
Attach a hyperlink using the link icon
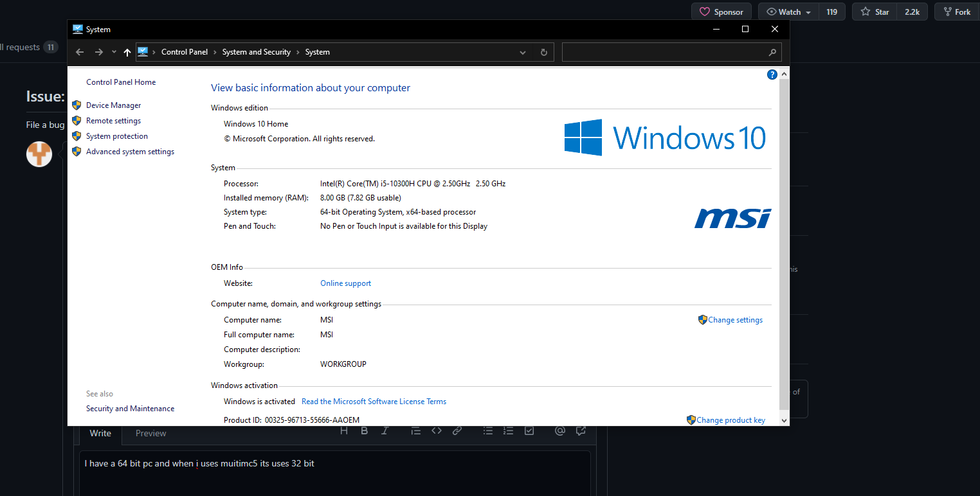click(x=457, y=430)
